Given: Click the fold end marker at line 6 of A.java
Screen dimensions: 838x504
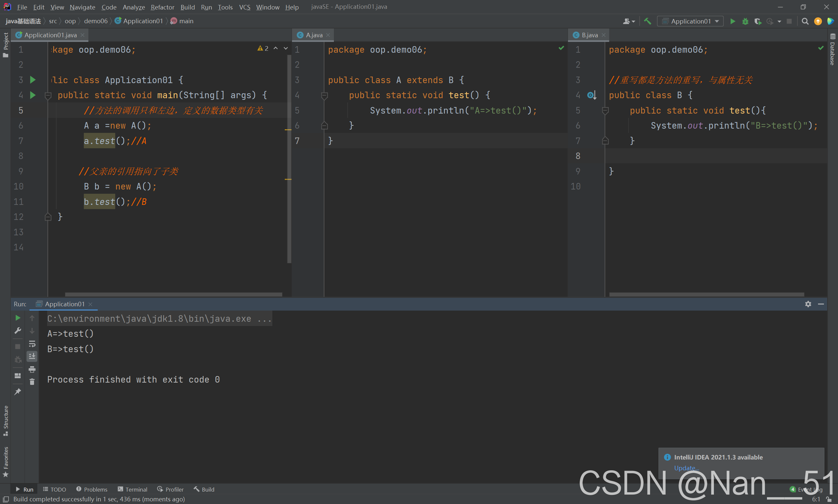Looking at the screenshot, I should tap(324, 126).
